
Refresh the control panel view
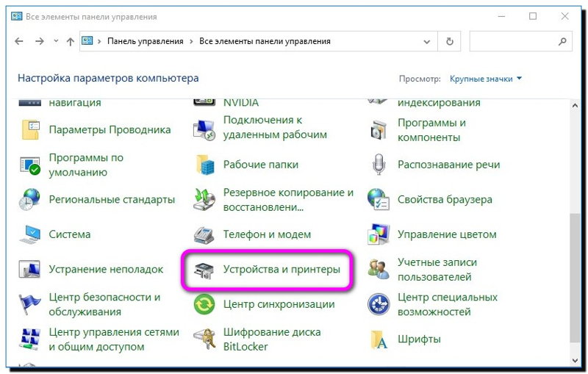click(450, 41)
